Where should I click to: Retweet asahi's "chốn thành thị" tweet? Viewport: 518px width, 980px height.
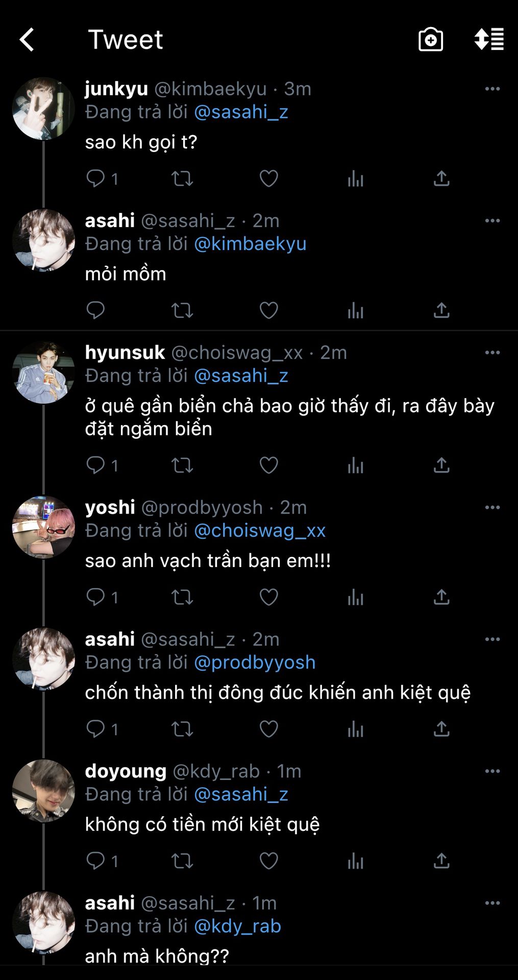(182, 729)
